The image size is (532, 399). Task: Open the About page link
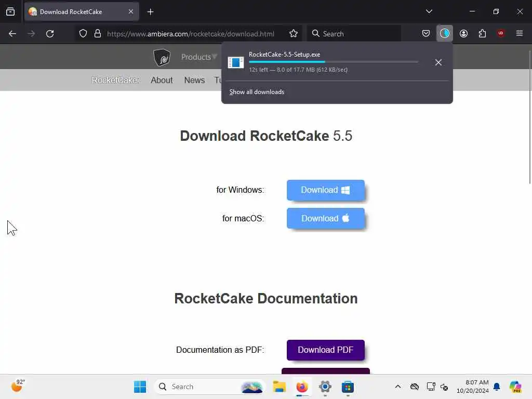pyautogui.click(x=162, y=80)
